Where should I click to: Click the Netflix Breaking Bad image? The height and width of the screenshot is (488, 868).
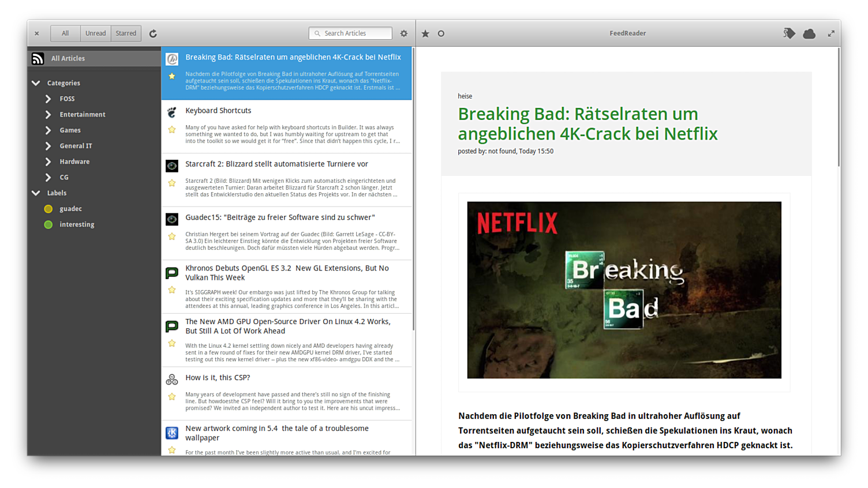pos(624,290)
